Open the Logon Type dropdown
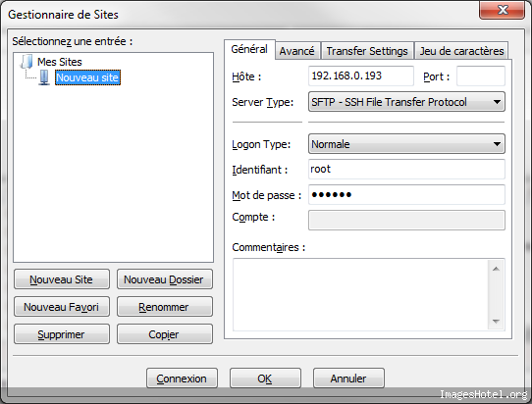The width and height of the screenshot is (532, 404). point(406,144)
